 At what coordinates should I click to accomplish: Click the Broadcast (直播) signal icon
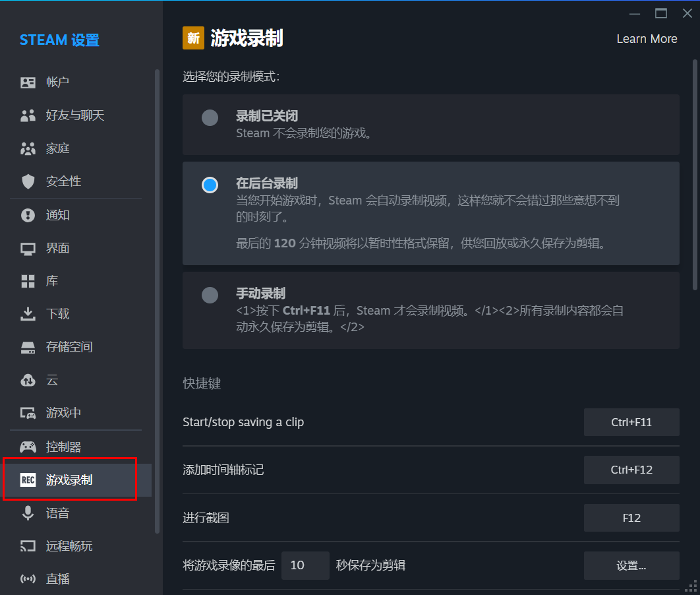click(x=28, y=579)
